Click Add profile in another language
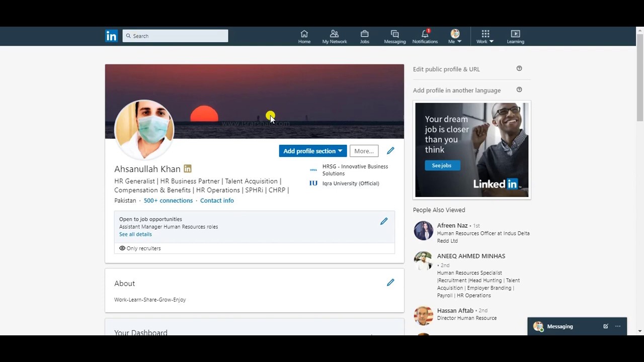Image resolution: width=644 pixels, height=362 pixels. click(457, 90)
